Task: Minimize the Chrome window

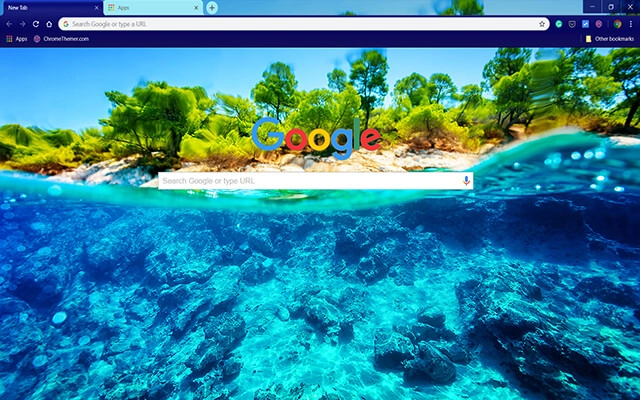Action: click(592, 7)
